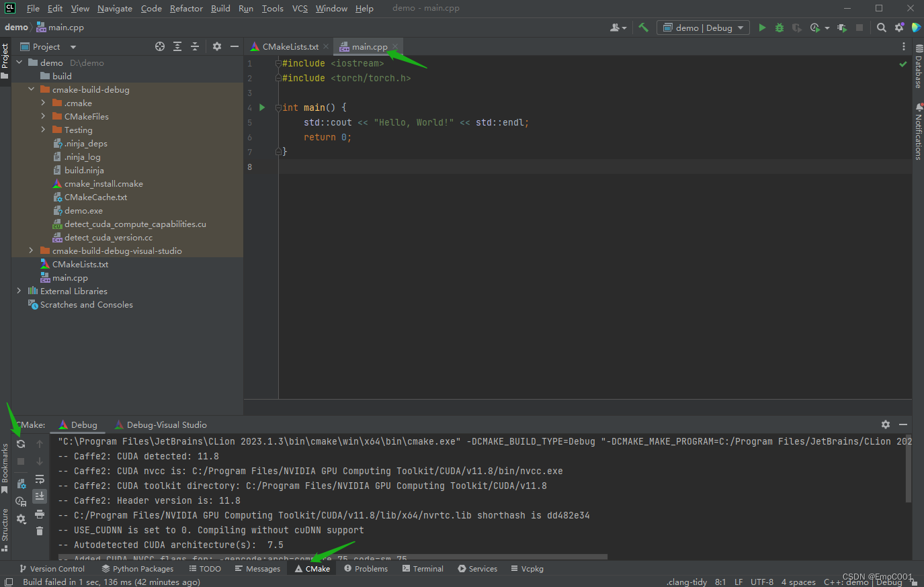Select opened file locator in Project panel
The width and height of the screenshot is (924, 587).
click(x=160, y=46)
